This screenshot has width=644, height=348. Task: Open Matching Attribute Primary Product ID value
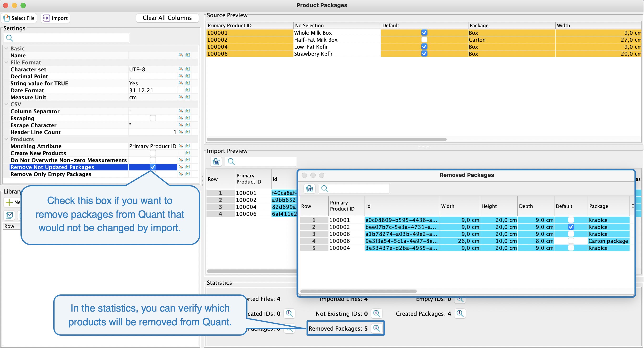tap(152, 146)
